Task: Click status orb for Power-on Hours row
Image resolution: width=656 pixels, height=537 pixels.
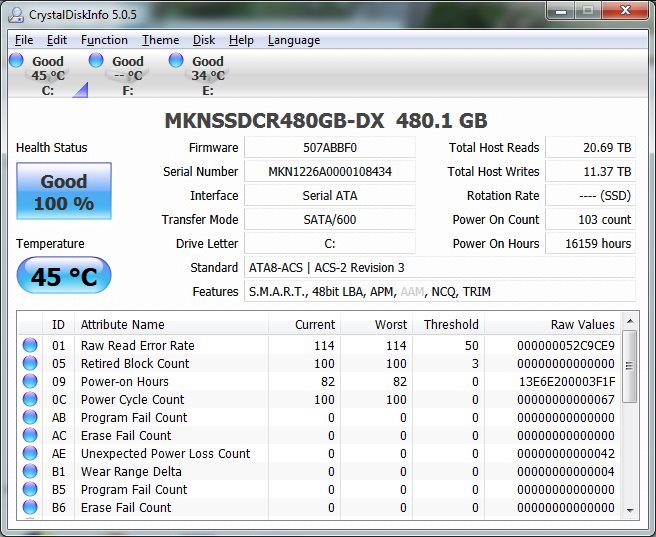Action: 30,381
